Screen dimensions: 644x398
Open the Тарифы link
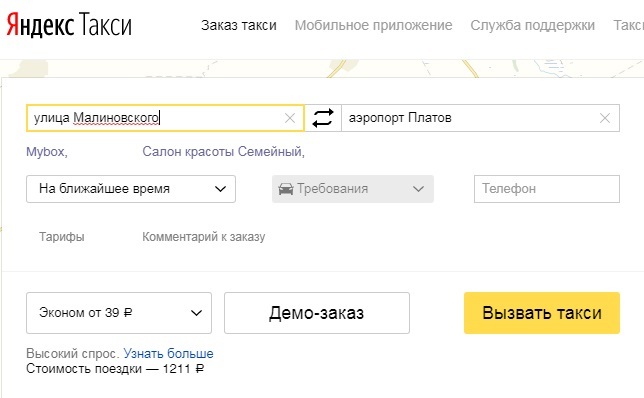pyautogui.click(x=62, y=237)
